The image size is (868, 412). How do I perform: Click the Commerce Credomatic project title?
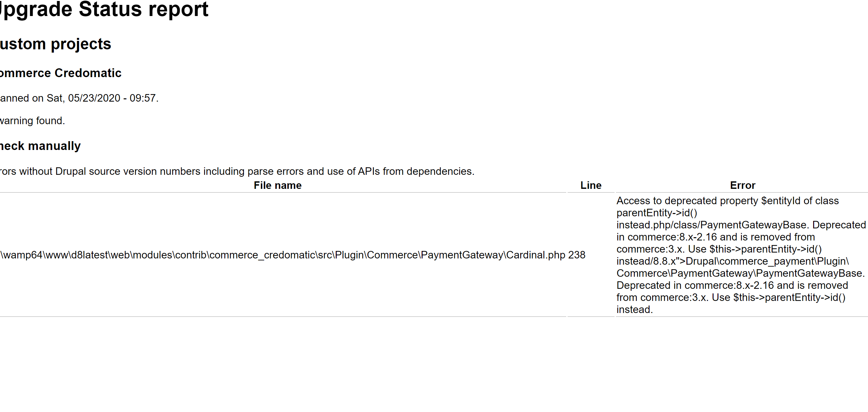tap(60, 73)
